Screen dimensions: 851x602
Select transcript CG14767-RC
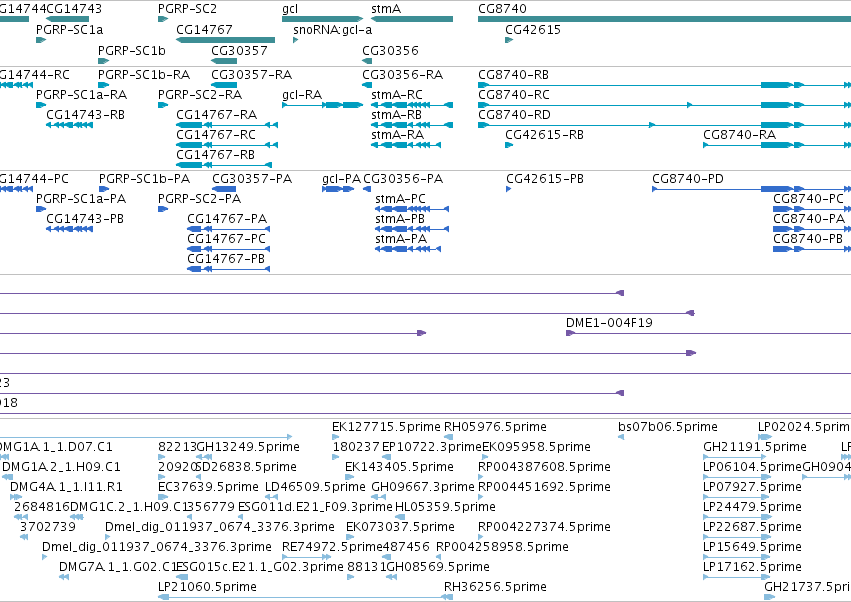pyautogui.click(x=227, y=145)
